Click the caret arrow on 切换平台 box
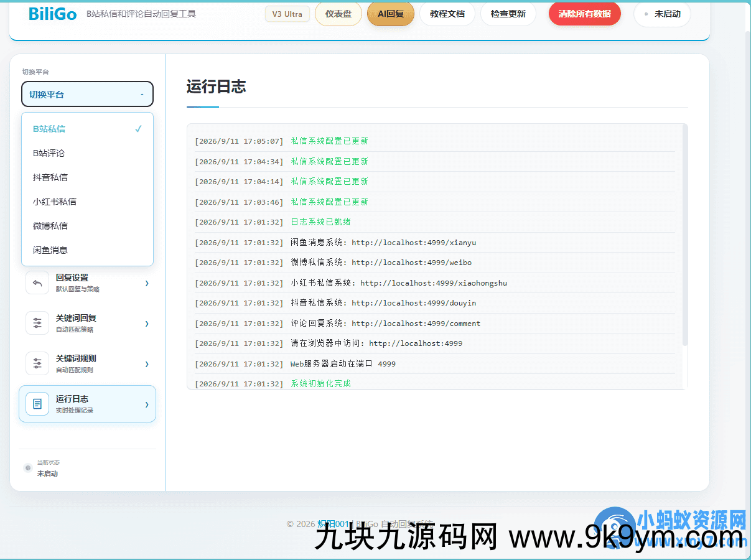Image resolution: width=751 pixels, height=560 pixels. [x=142, y=95]
